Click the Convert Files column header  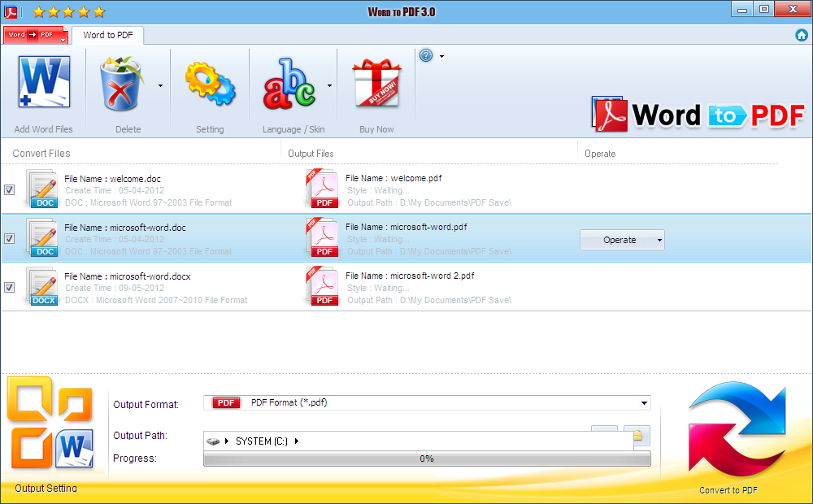41,154
